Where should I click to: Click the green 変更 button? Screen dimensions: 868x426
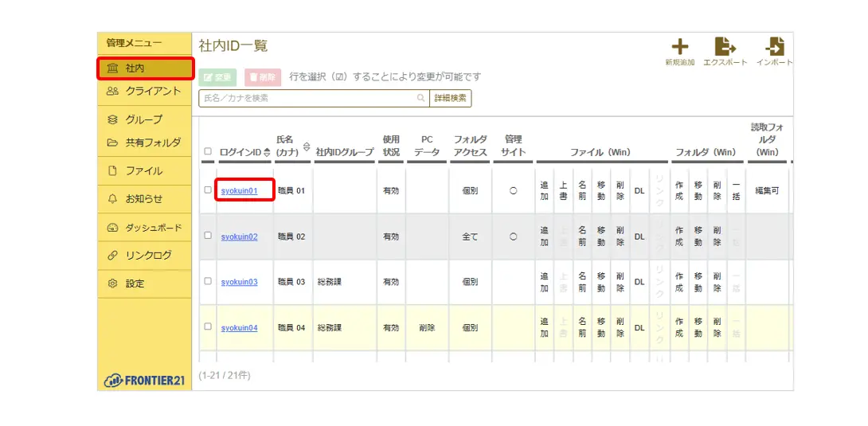pos(217,77)
